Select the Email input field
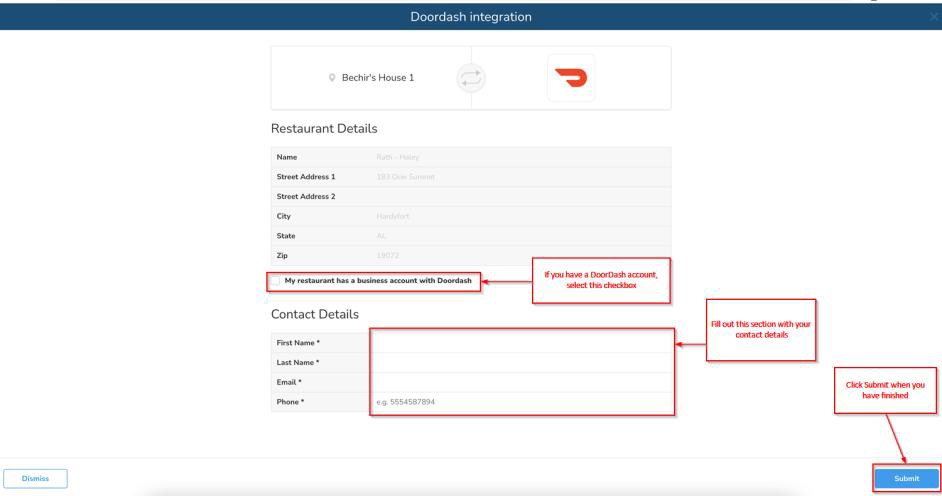The image size is (942, 496). pos(520,382)
